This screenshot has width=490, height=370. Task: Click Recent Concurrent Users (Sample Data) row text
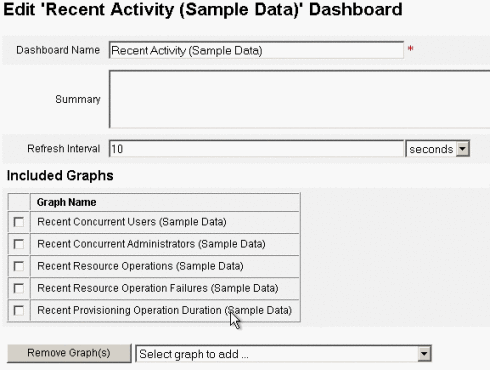tap(132, 222)
